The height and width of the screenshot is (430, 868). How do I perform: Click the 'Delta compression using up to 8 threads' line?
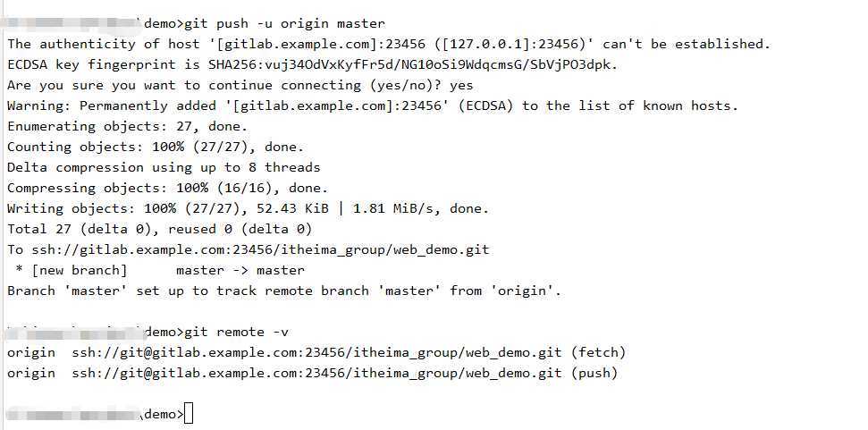tap(164, 168)
